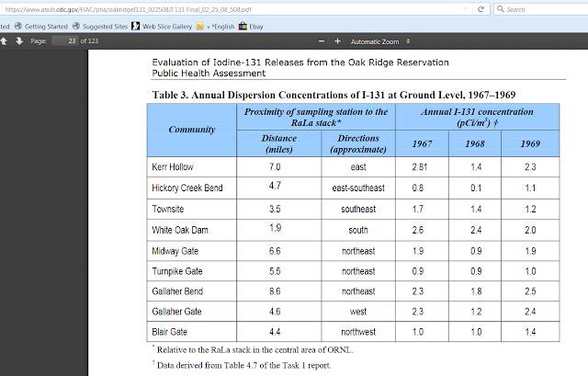Reload the page with refresh icon
This screenshot has height=376, width=588.
coord(481,9)
